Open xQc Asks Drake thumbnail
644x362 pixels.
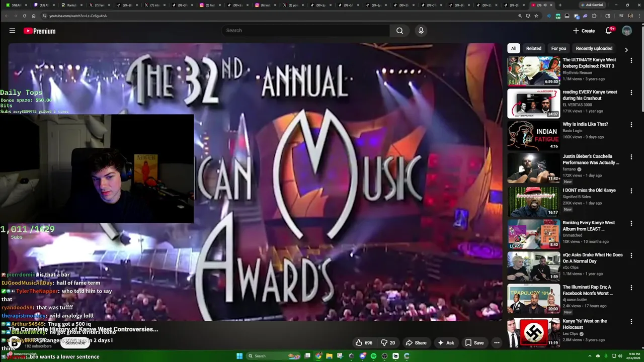[533, 266]
